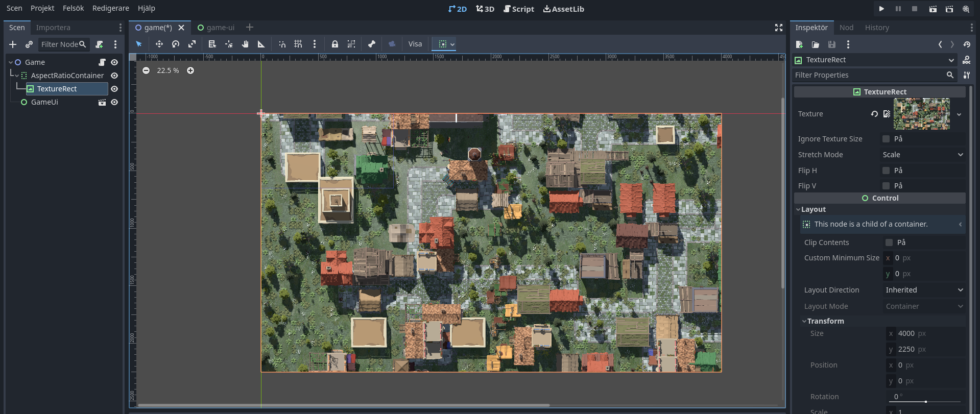The width and height of the screenshot is (980, 414).
Task: Open the Layout Direction dropdown
Action: tap(924, 290)
